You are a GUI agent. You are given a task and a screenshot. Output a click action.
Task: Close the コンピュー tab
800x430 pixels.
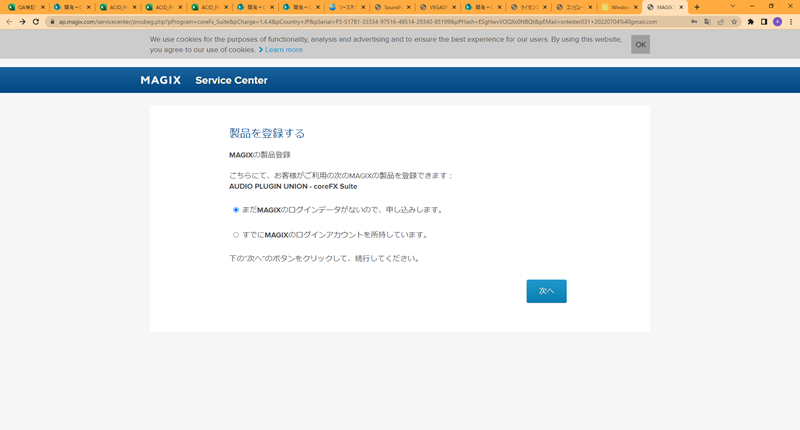[x=590, y=7]
